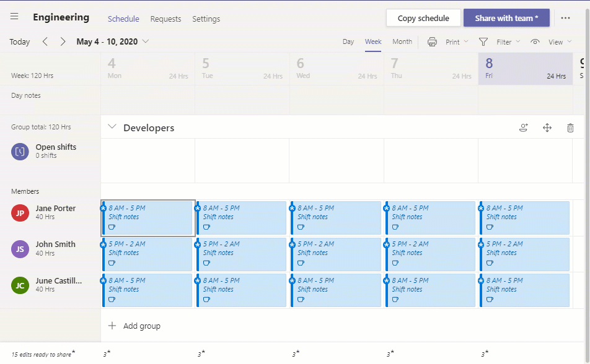Click the printer icon

pyautogui.click(x=432, y=42)
